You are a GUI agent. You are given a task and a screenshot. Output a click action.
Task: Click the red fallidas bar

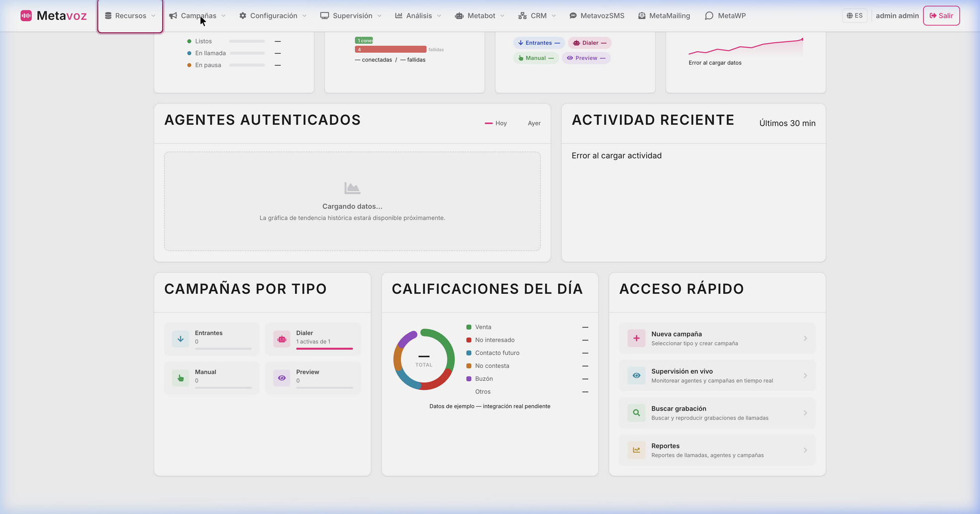(x=391, y=49)
